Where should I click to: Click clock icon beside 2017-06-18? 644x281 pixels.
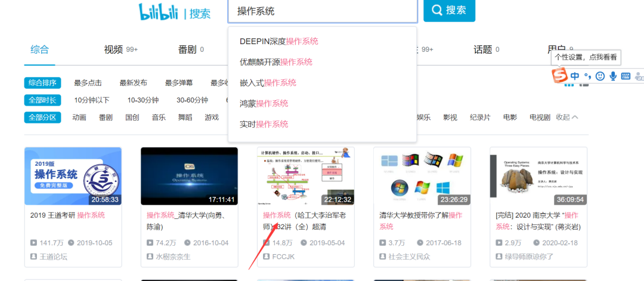point(420,243)
